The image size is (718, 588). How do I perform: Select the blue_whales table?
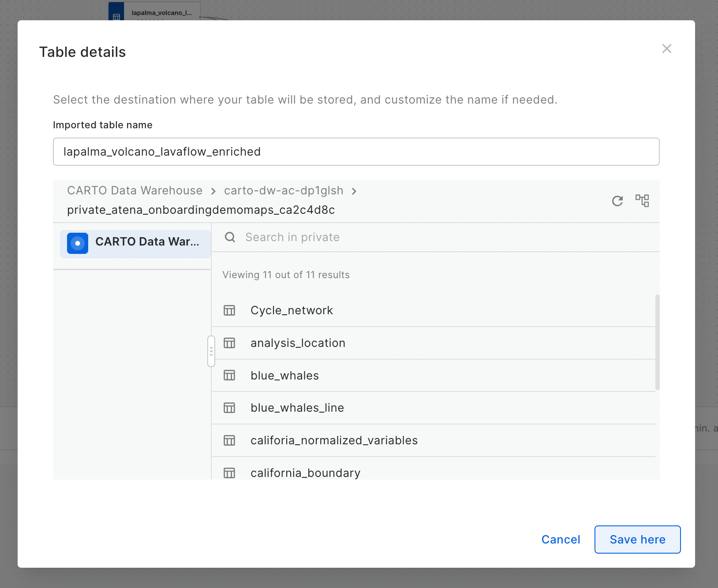coord(434,376)
